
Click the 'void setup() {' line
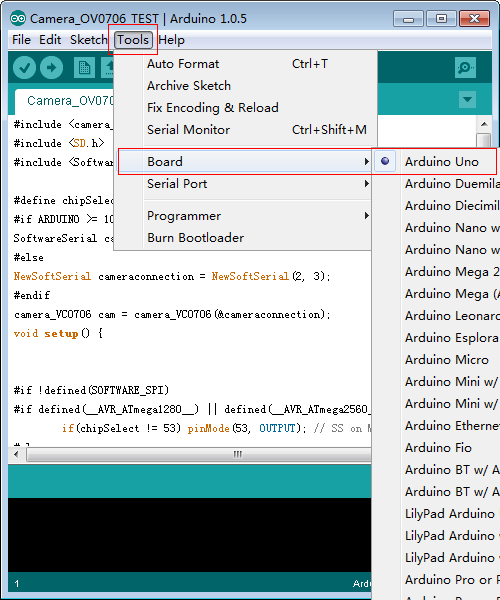(58, 333)
